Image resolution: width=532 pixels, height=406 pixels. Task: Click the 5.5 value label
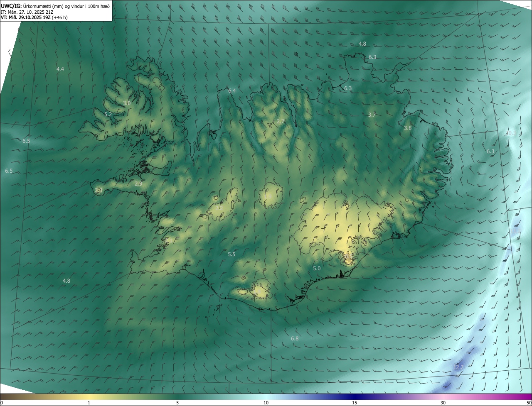[x=232, y=254]
